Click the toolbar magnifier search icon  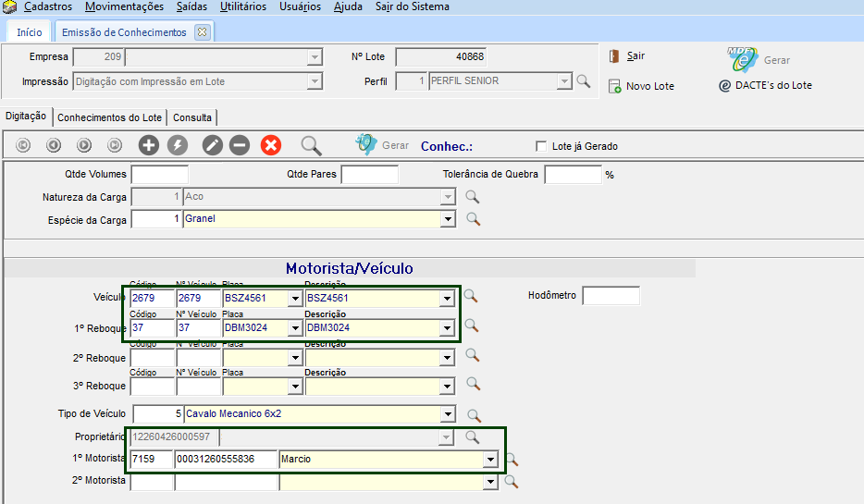click(x=312, y=145)
